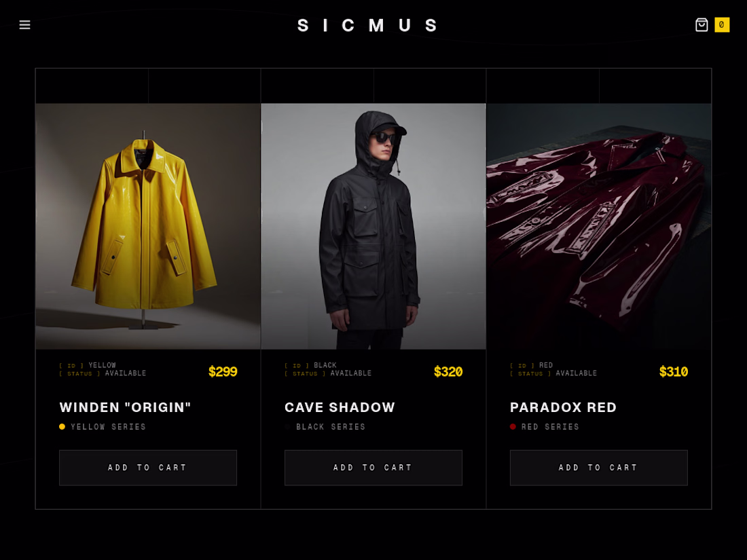Open the Cave Shadow product title

tap(340, 407)
